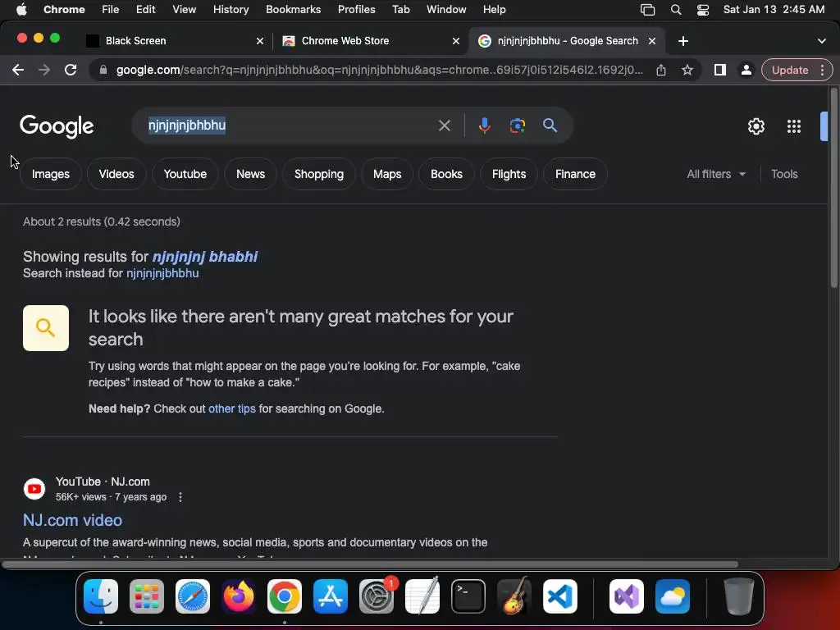Open the History menu

(x=231, y=10)
